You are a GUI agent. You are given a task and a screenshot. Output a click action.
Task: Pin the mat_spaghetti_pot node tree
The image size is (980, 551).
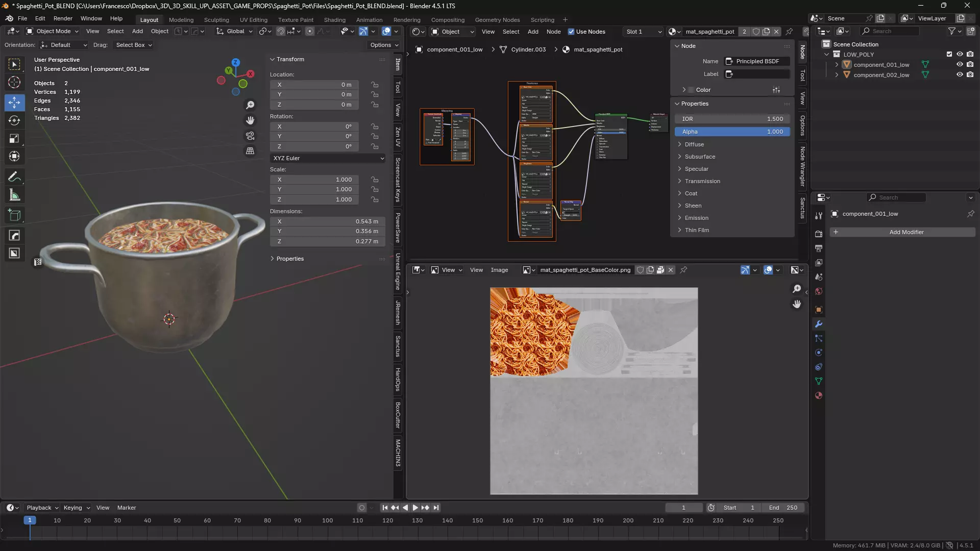coord(789,32)
